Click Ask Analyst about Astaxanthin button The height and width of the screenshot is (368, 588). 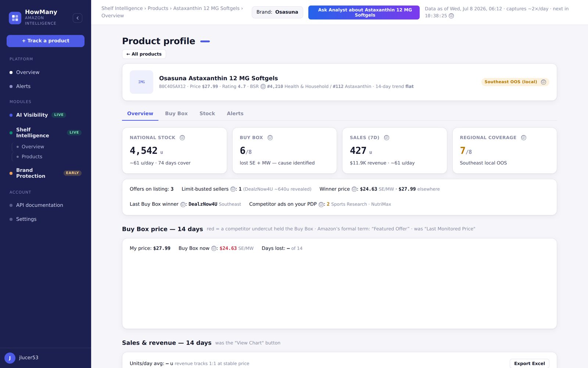(x=364, y=13)
